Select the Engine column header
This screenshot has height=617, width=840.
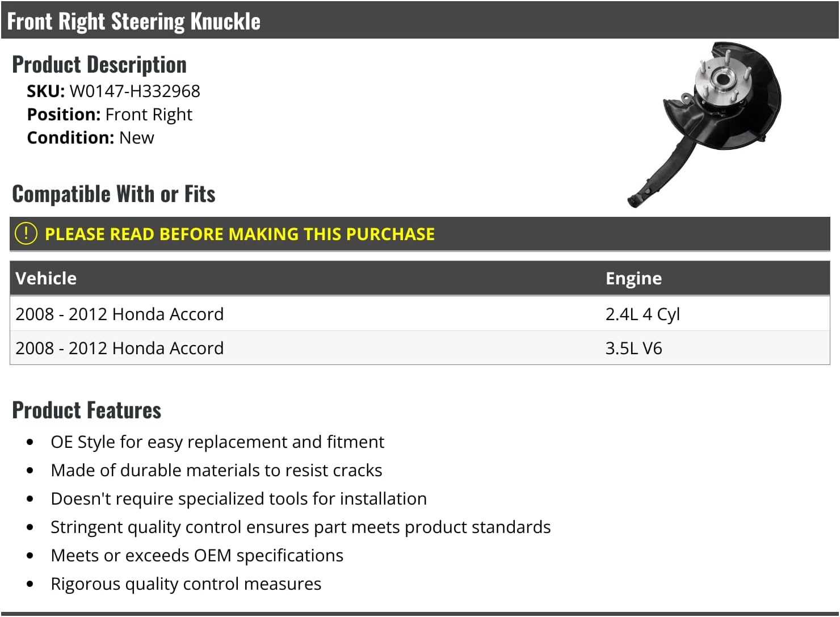(633, 278)
